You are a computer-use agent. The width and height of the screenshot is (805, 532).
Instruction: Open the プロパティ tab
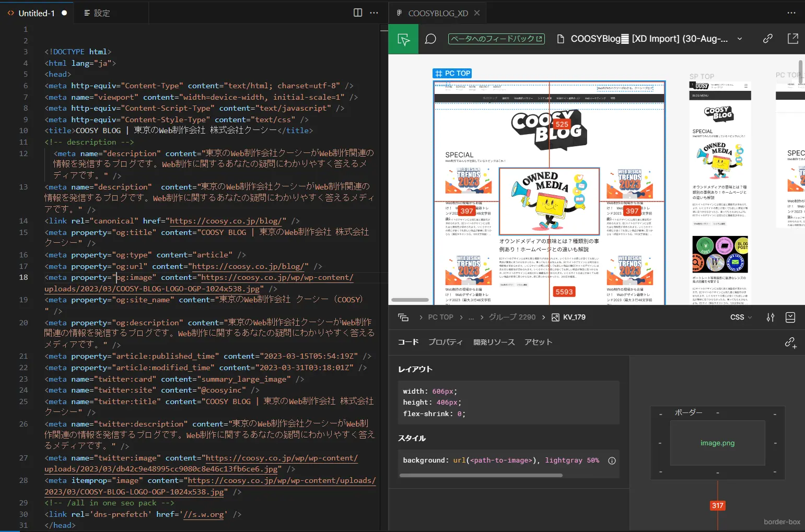tap(446, 342)
